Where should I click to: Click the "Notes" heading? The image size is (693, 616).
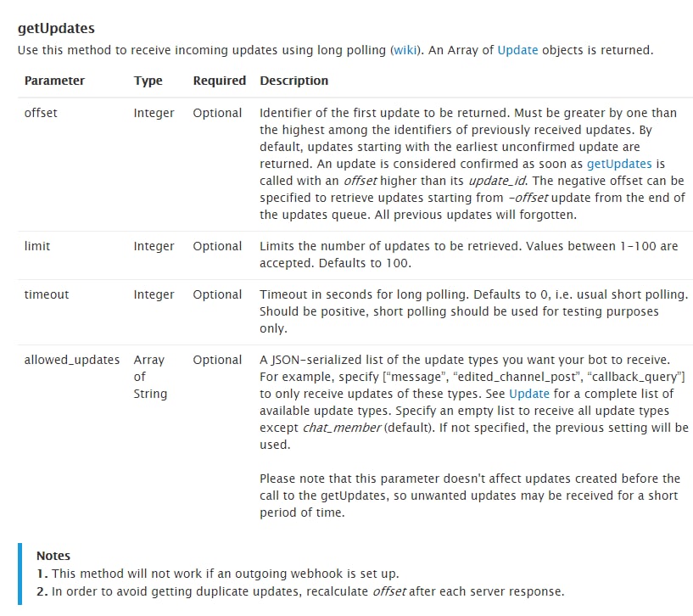(x=53, y=556)
